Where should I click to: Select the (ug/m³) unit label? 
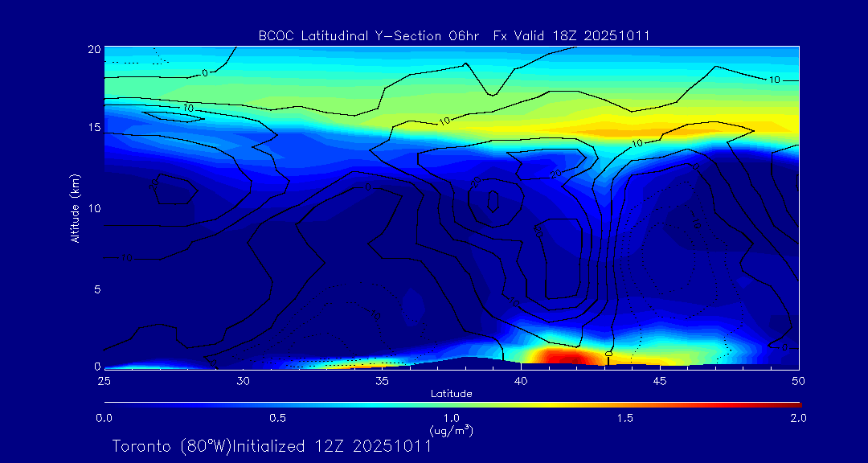452,430
